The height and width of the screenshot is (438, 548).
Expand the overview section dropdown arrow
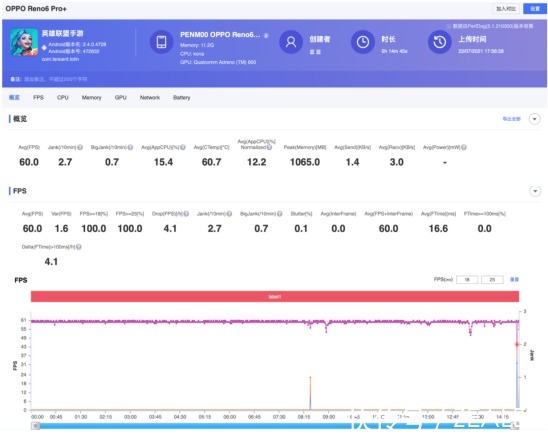click(x=534, y=119)
